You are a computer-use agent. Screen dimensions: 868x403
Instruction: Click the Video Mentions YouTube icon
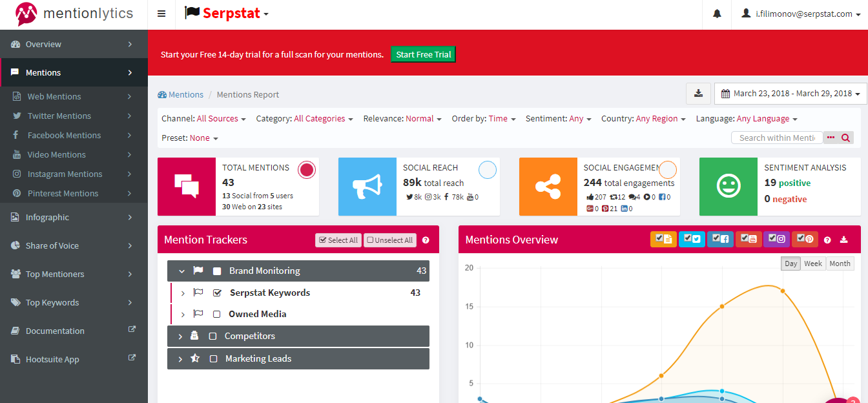16,155
